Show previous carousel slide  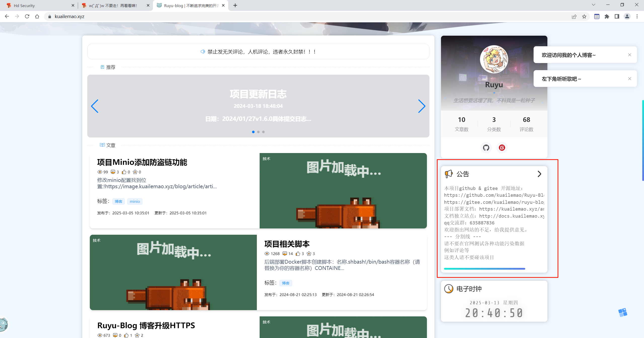pos(95,106)
